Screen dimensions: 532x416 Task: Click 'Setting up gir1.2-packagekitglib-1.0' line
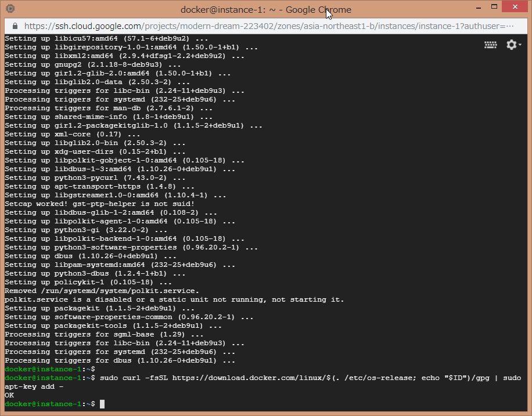coord(134,125)
